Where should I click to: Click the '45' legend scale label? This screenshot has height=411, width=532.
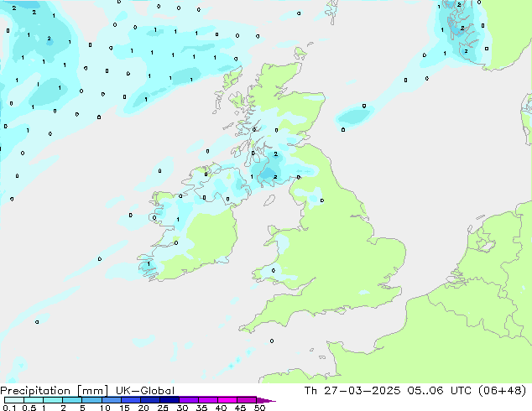[240, 408]
